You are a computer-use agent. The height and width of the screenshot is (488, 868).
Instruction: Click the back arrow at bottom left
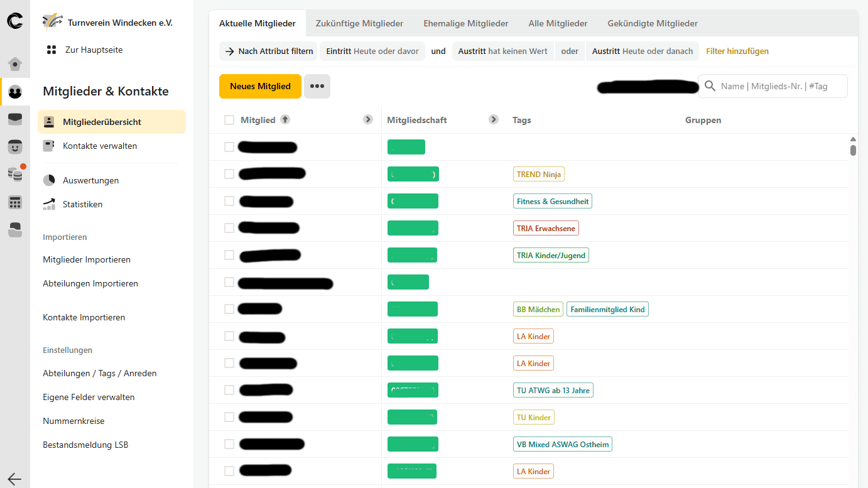(14, 479)
